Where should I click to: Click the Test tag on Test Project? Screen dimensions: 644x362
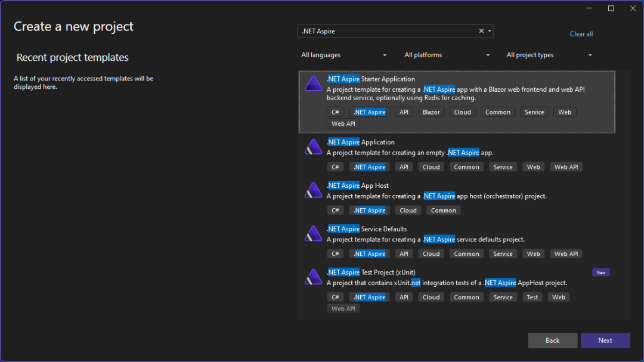coord(532,297)
